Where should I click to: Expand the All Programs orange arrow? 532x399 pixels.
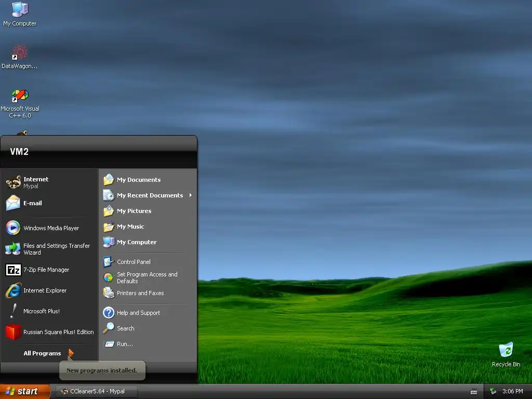coord(71,353)
